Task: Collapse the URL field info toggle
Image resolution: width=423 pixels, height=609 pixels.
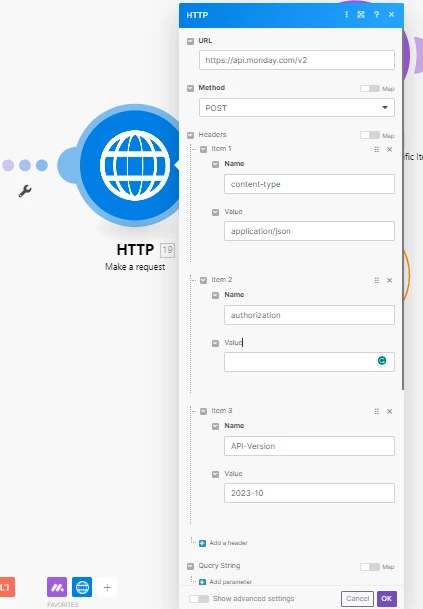Action: click(x=190, y=41)
